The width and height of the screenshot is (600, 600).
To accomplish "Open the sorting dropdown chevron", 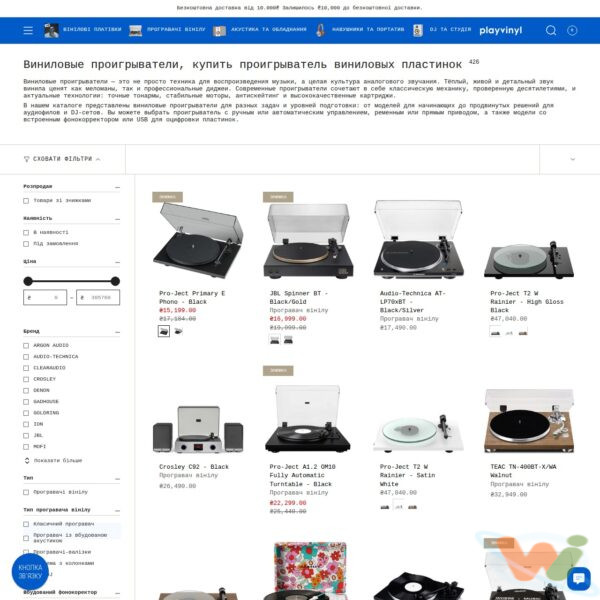I will pyautogui.click(x=572, y=159).
